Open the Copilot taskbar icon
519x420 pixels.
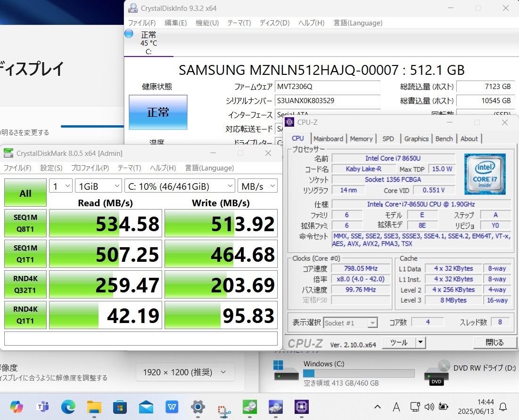(16, 407)
